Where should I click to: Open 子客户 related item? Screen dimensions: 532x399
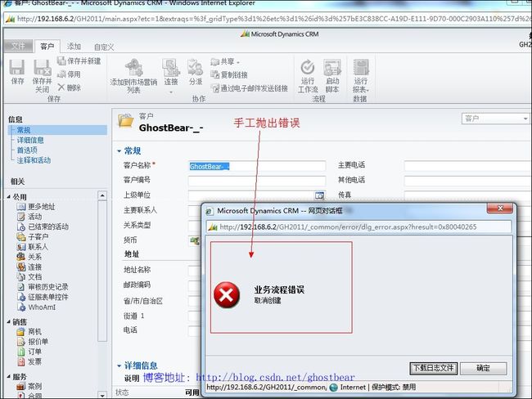pyautogui.click(x=33, y=236)
